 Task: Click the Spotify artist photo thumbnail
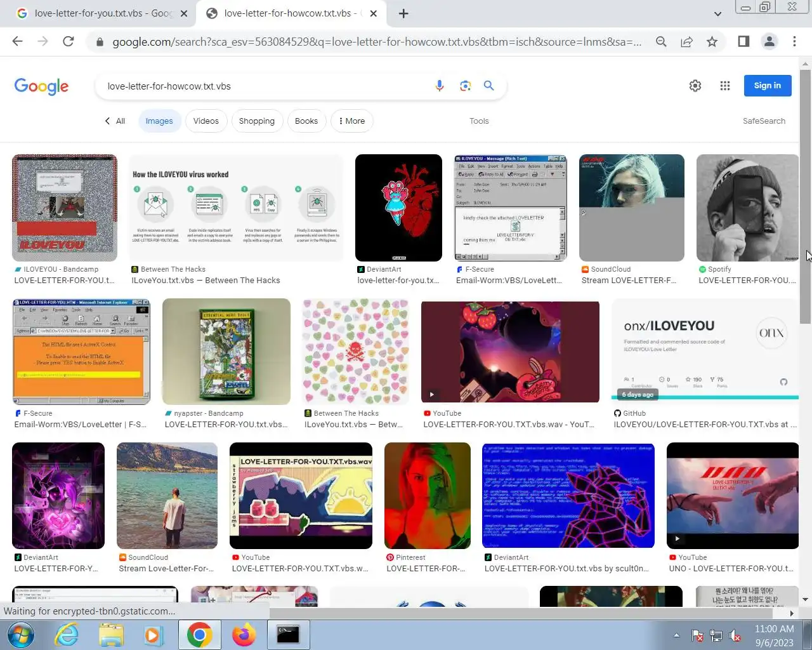(747, 208)
